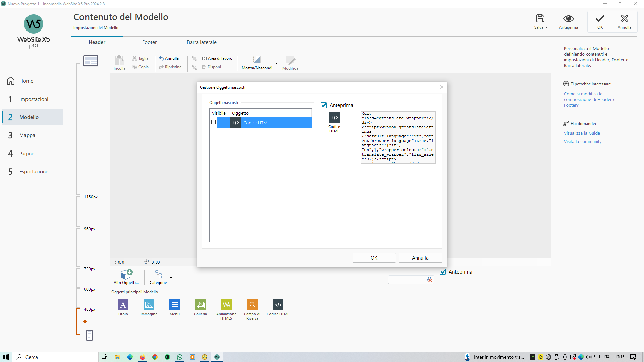Check the Visibile box for Codice HTML
This screenshot has width=644, height=362.
[213, 122]
